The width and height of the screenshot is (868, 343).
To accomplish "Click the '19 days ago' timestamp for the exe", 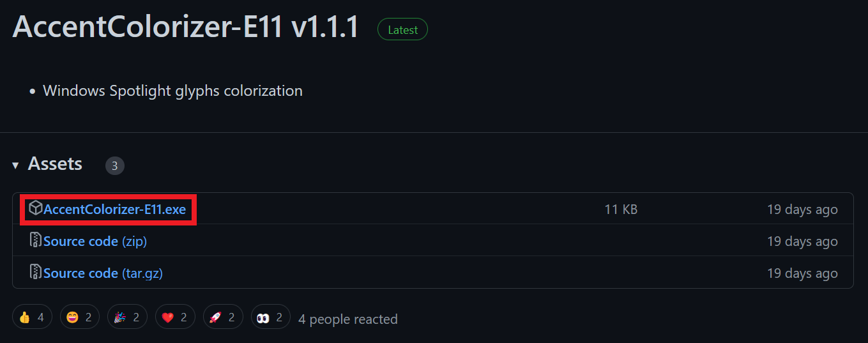I will pyautogui.click(x=802, y=210).
